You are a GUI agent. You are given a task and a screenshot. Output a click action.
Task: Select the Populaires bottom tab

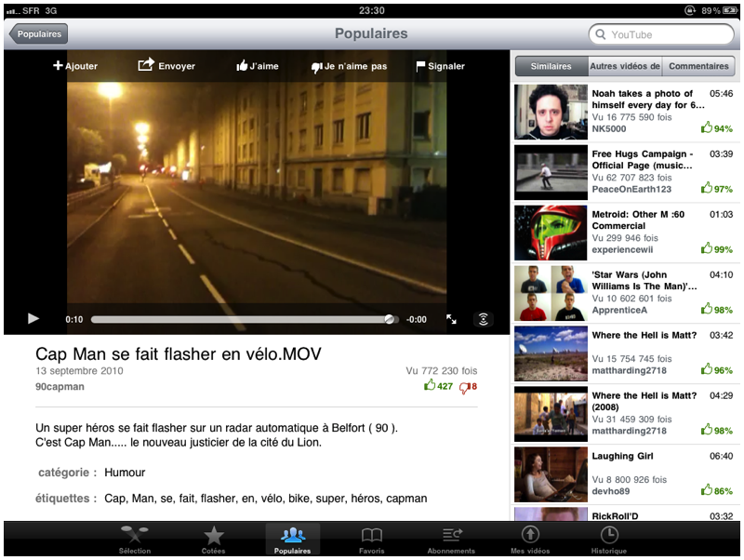coord(292,540)
